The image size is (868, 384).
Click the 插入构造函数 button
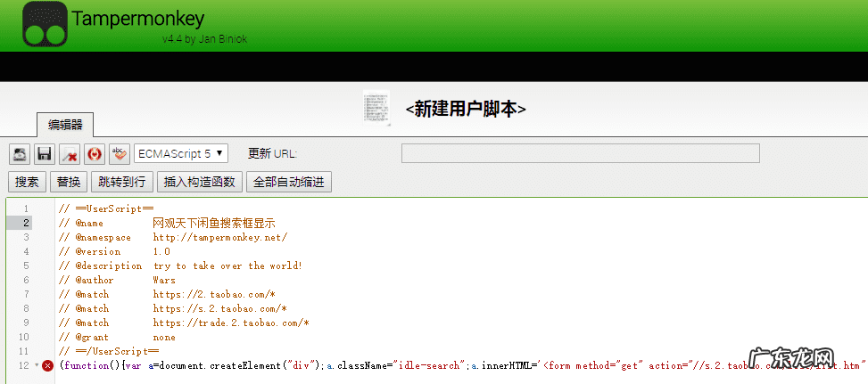point(199,183)
